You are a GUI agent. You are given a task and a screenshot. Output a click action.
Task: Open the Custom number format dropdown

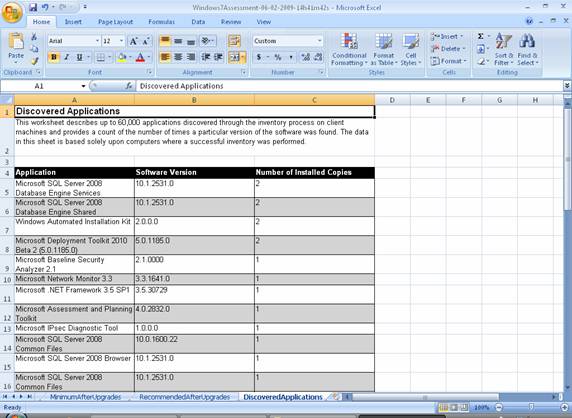(320, 41)
